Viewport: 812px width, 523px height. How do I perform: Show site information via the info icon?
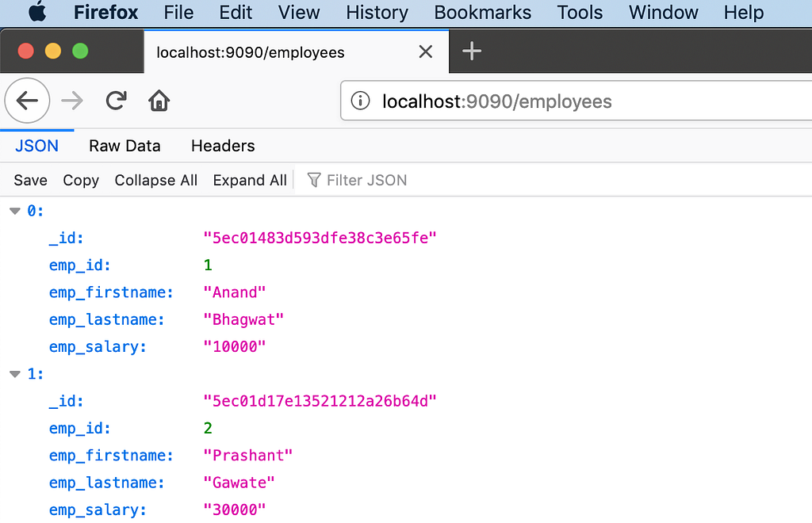point(361,101)
